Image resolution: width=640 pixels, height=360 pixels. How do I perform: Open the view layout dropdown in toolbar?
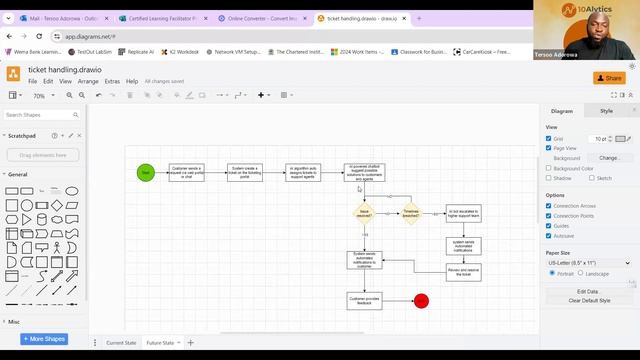(x=15, y=95)
